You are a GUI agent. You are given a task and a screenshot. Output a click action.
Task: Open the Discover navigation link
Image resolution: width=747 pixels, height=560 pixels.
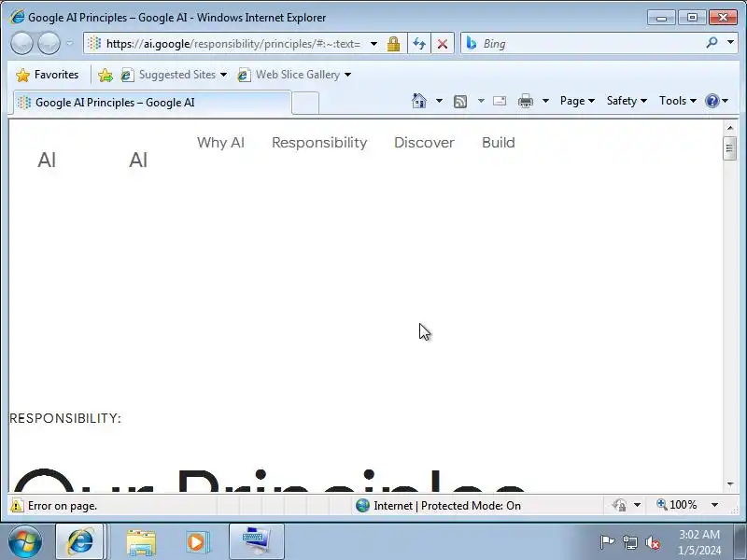pos(424,143)
